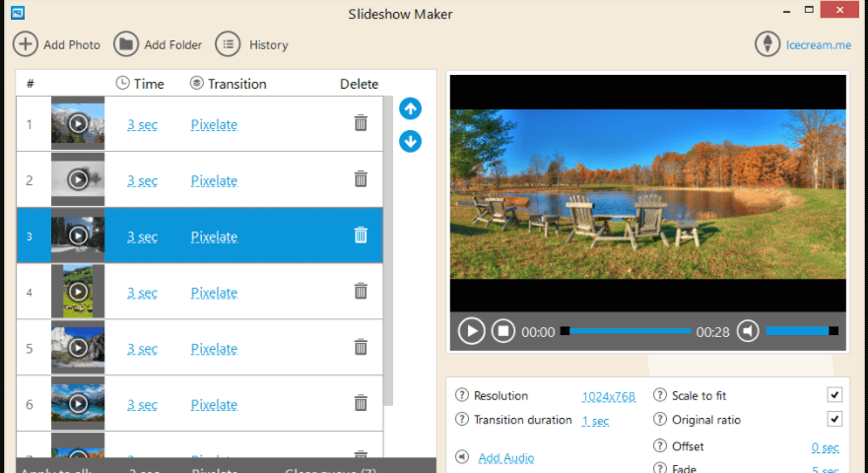
Task: Mute the preview speaker icon
Action: tap(748, 331)
